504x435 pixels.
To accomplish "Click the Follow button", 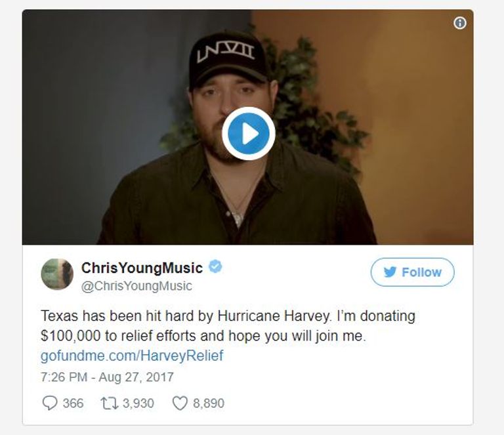I will [412, 272].
